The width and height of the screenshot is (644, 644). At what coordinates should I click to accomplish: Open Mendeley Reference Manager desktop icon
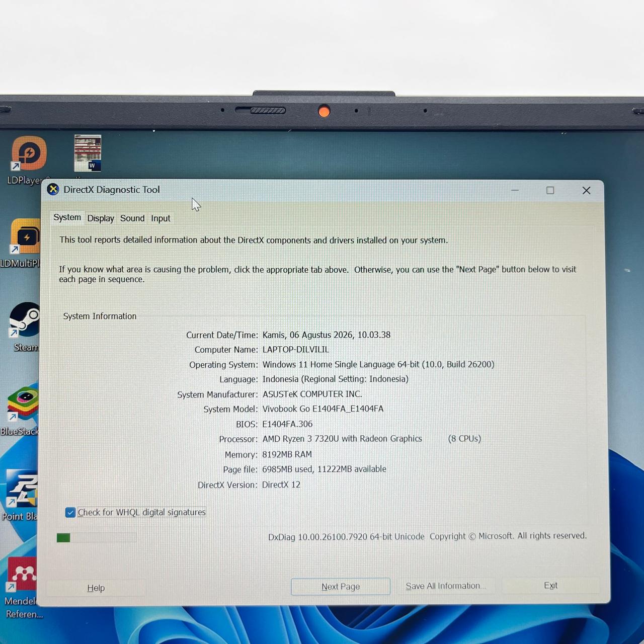pyautogui.click(x=21, y=574)
